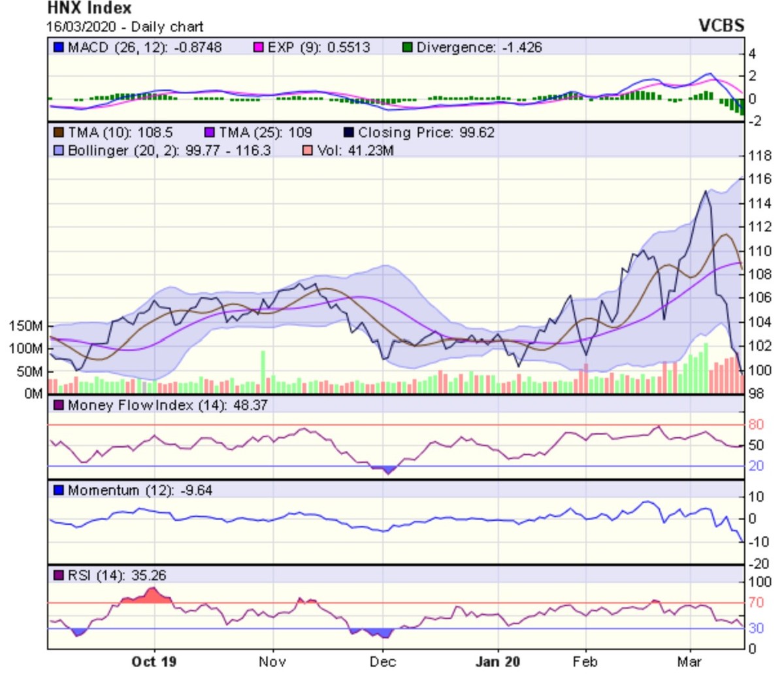This screenshot has width=784, height=677.
Task: Select the Oct 19 date axis label
Action: [154, 662]
